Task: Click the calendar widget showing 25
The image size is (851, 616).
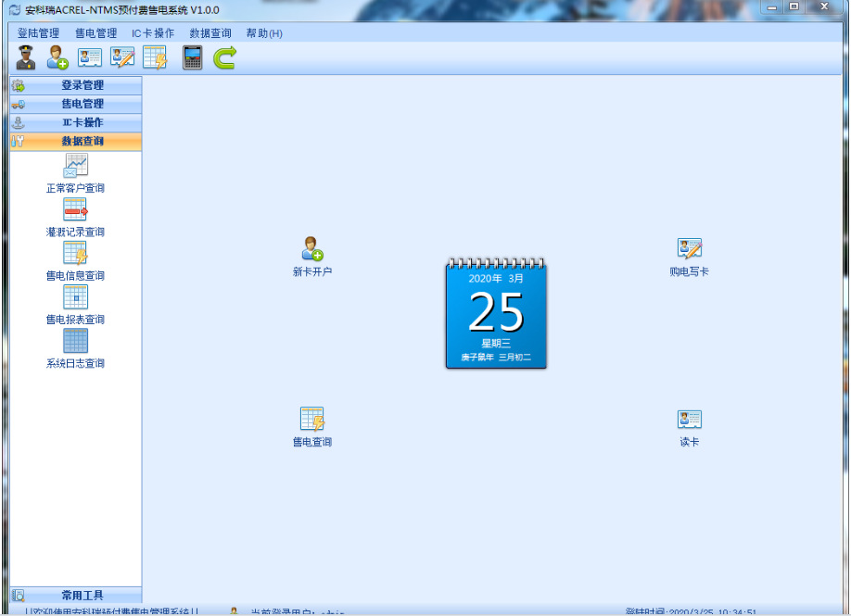Action: point(496,313)
